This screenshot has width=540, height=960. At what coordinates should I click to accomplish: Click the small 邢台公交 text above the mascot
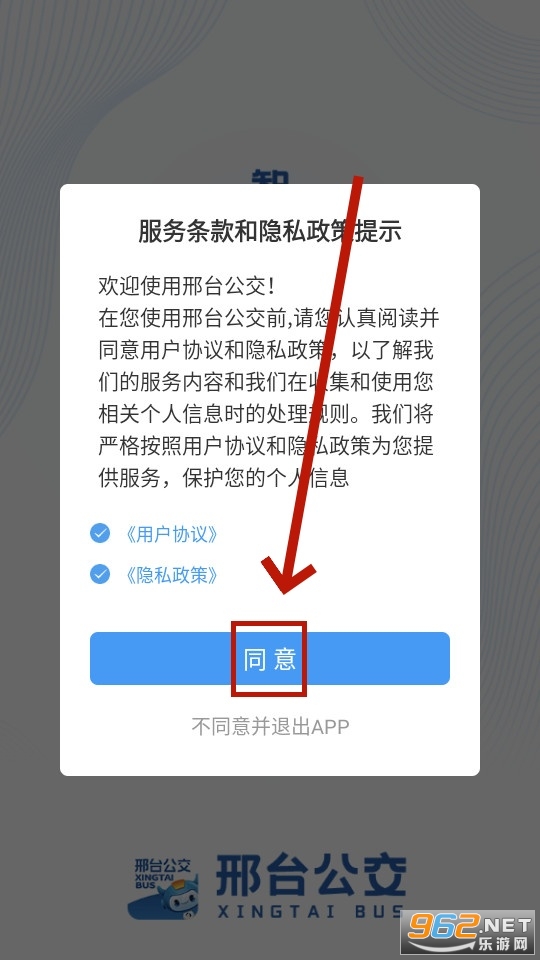[162, 865]
